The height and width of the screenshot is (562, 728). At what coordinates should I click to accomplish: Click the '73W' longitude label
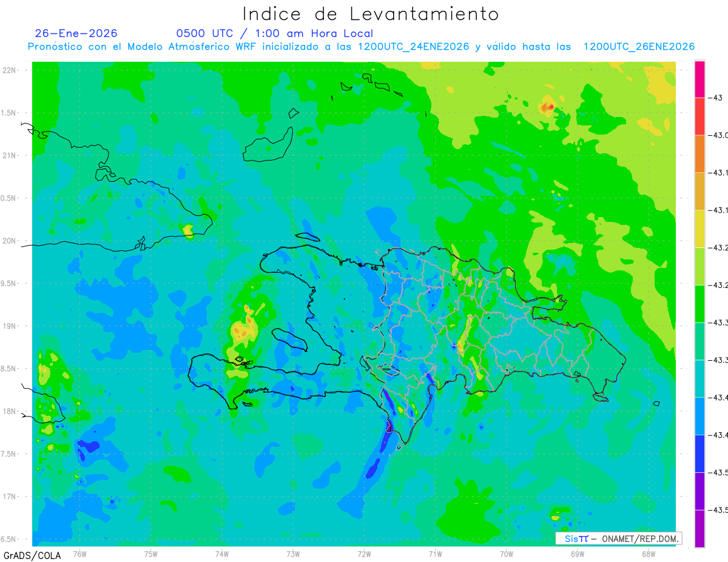pos(293,554)
